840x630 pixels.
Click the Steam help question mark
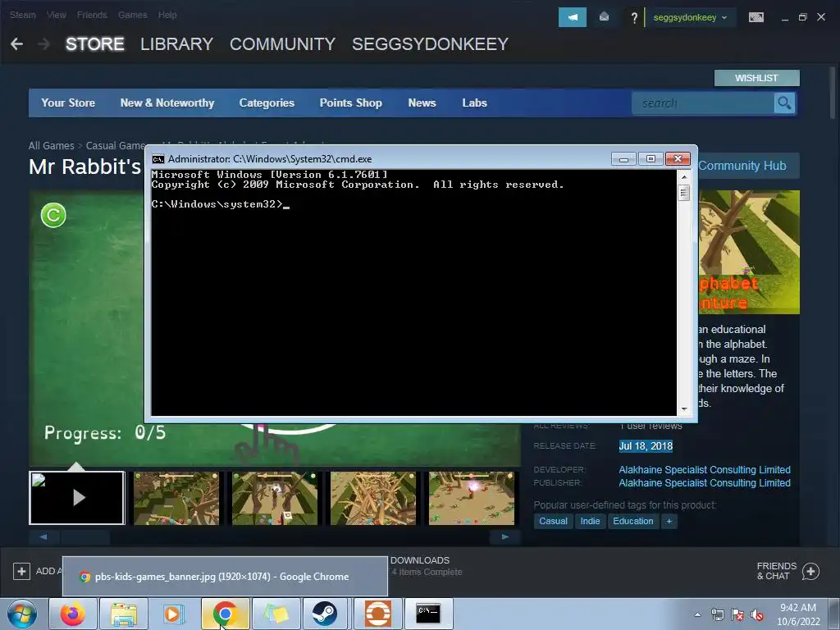(x=634, y=18)
